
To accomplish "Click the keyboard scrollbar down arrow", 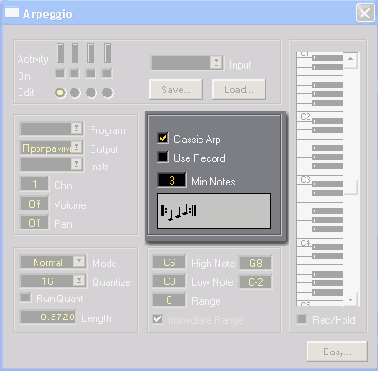I will 350,300.
